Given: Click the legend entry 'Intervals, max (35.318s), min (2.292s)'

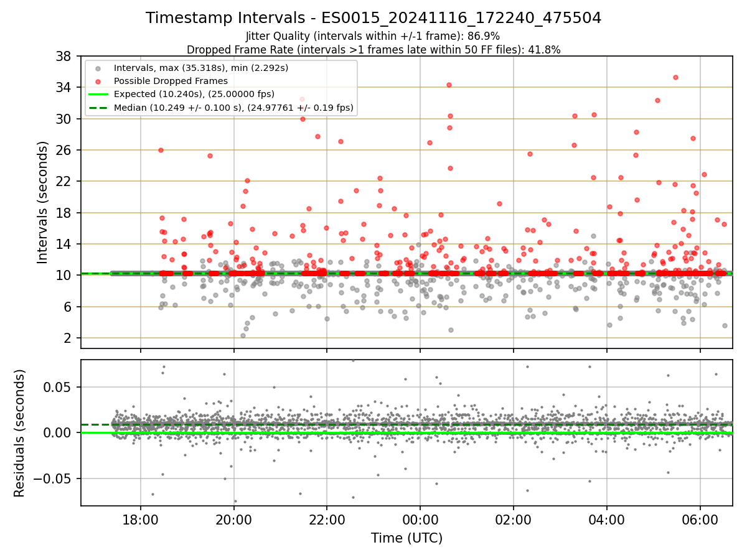Looking at the screenshot, I should tap(201, 67).
